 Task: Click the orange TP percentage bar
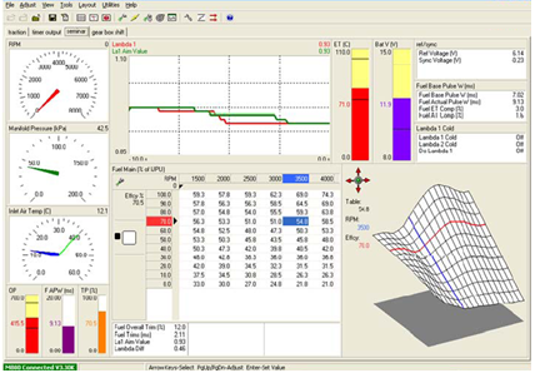pos(102,332)
